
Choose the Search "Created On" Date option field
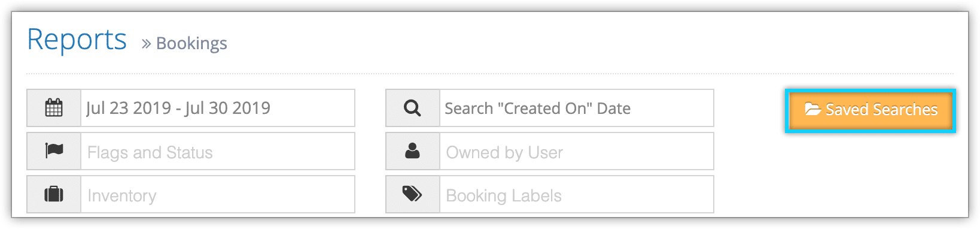point(577,108)
